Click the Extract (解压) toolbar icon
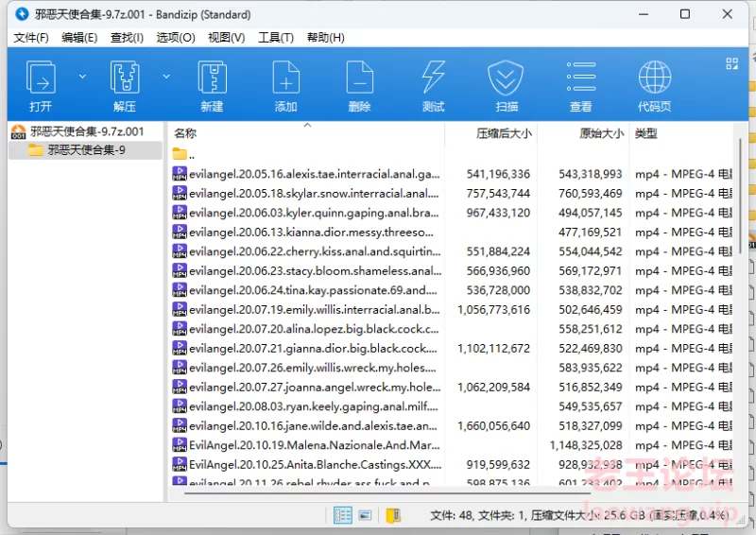Image resolution: width=756 pixels, height=535 pixels. [x=125, y=78]
